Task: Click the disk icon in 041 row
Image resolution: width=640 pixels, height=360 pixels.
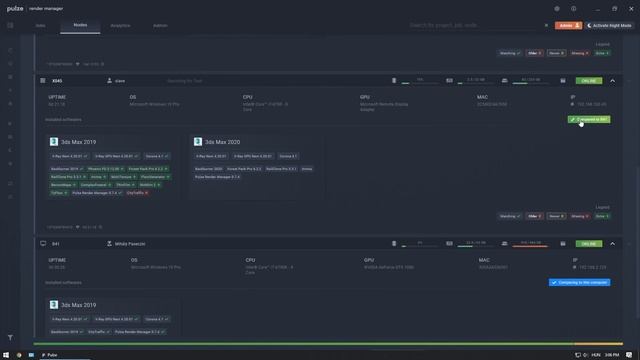Action: click(x=504, y=244)
